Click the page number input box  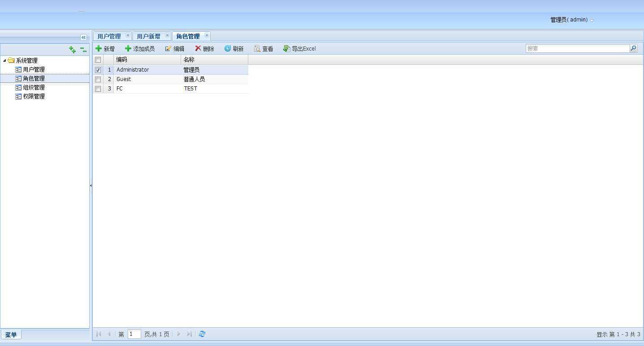[x=134, y=334]
